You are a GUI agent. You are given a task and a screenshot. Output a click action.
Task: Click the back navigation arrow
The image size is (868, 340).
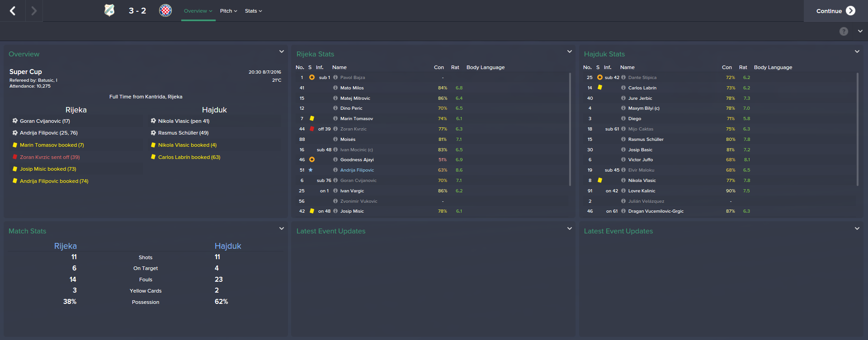(x=13, y=11)
